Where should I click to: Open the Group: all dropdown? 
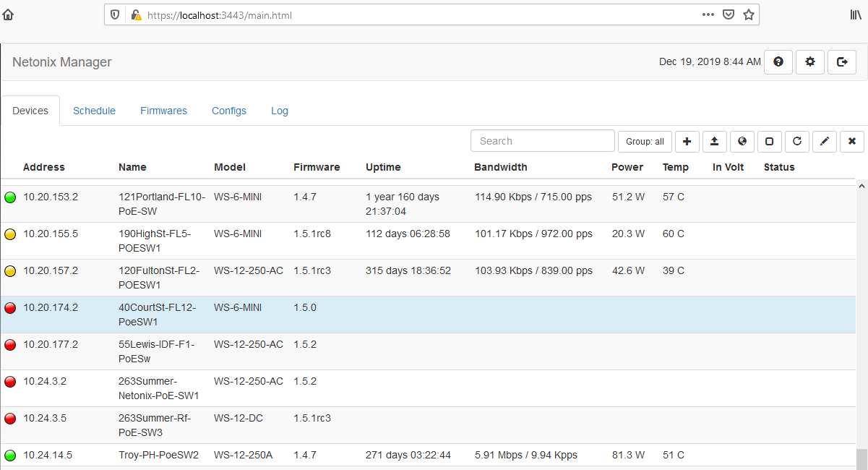(x=645, y=142)
